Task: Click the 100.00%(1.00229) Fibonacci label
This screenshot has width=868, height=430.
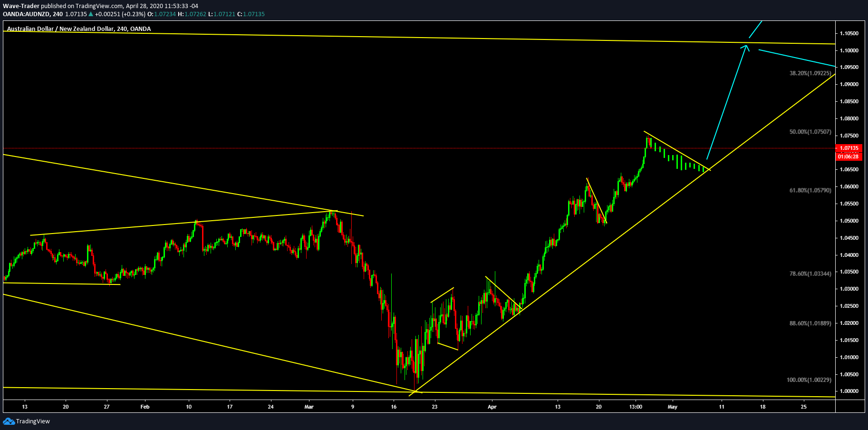Action: tap(809, 380)
